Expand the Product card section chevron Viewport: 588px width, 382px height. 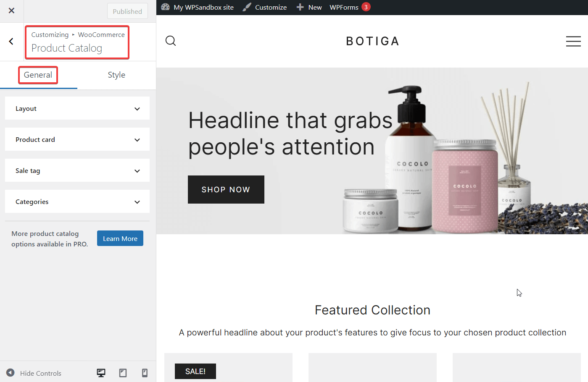[137, 140]
